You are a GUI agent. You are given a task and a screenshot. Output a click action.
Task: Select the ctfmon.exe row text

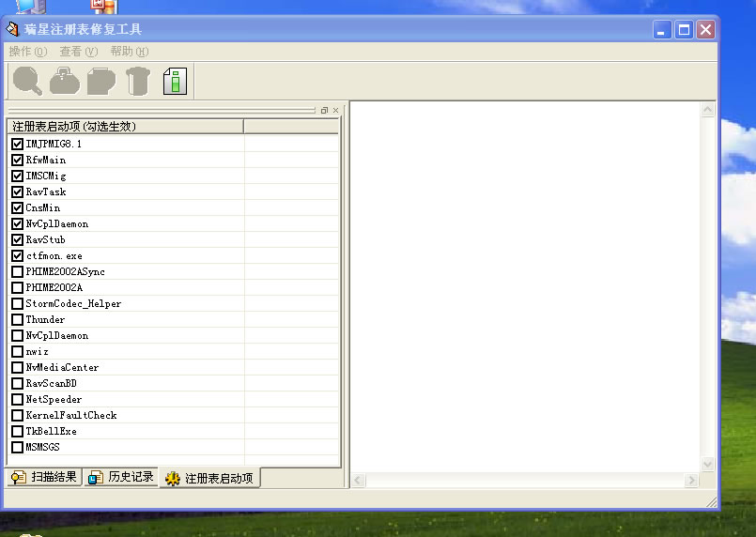point(54,255)
